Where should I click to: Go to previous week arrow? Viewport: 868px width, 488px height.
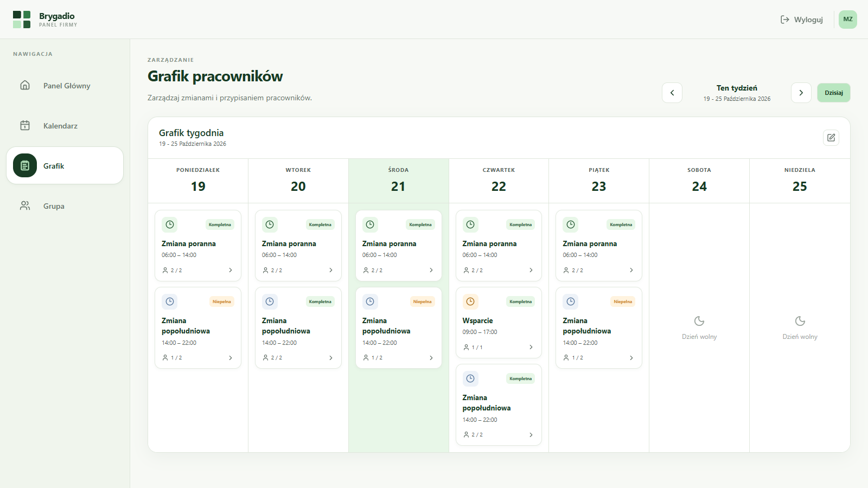pos(672,93)
